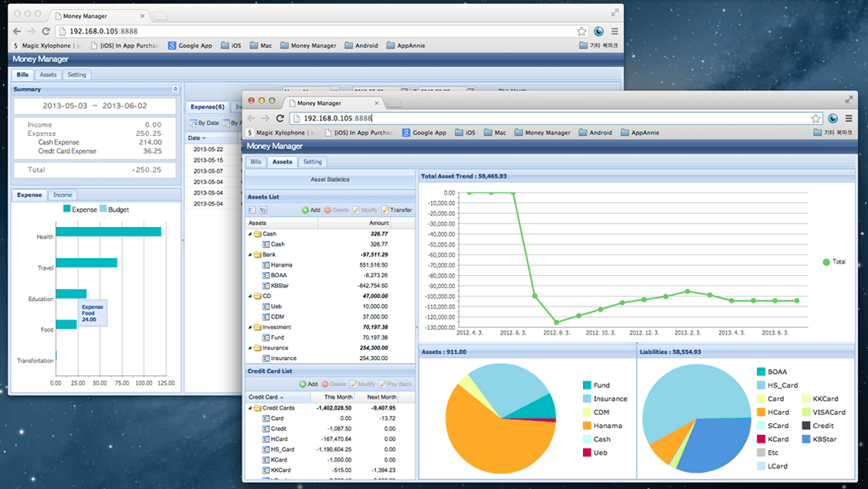The image size is (868, 489).
Task: Collapse the Investment folder node
Action: (250, 327)
